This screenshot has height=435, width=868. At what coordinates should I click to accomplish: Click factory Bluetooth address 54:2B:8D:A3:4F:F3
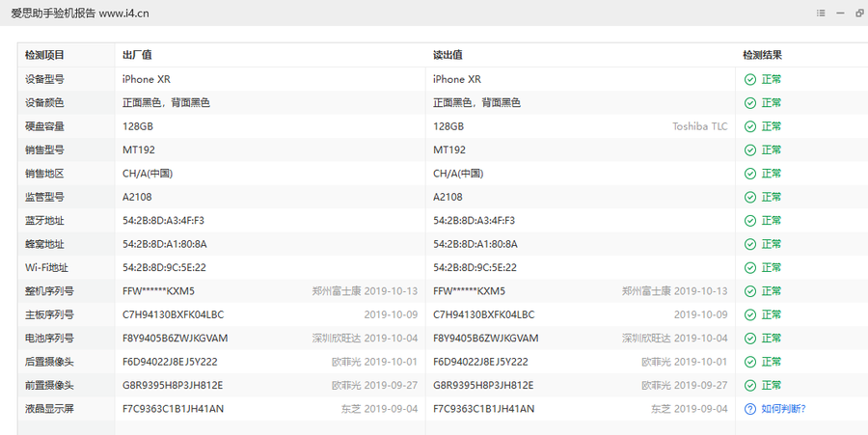point(163,221)
